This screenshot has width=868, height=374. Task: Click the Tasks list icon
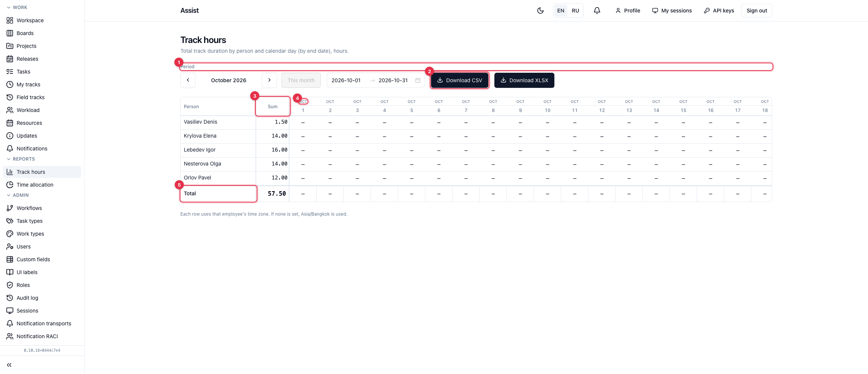pos(10,72)
